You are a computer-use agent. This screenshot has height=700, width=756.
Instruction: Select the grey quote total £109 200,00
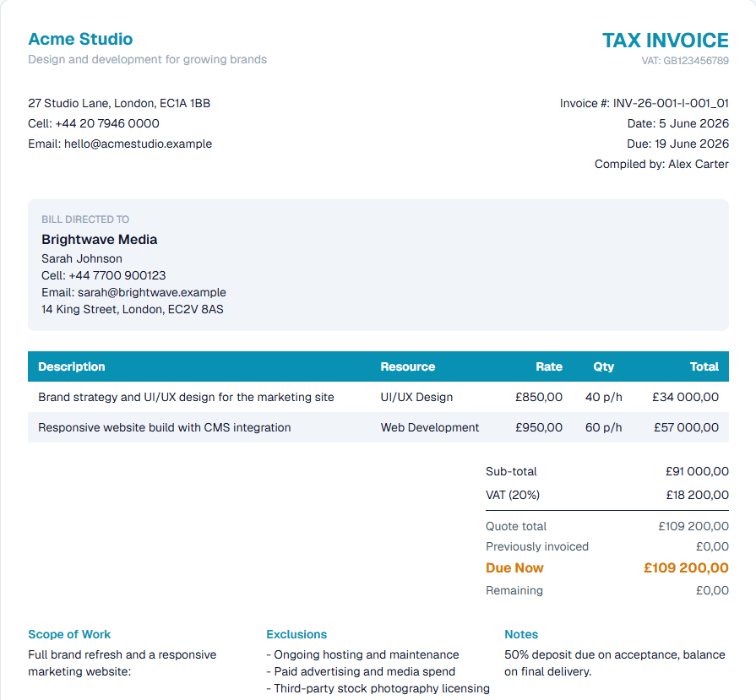point(693,526)
